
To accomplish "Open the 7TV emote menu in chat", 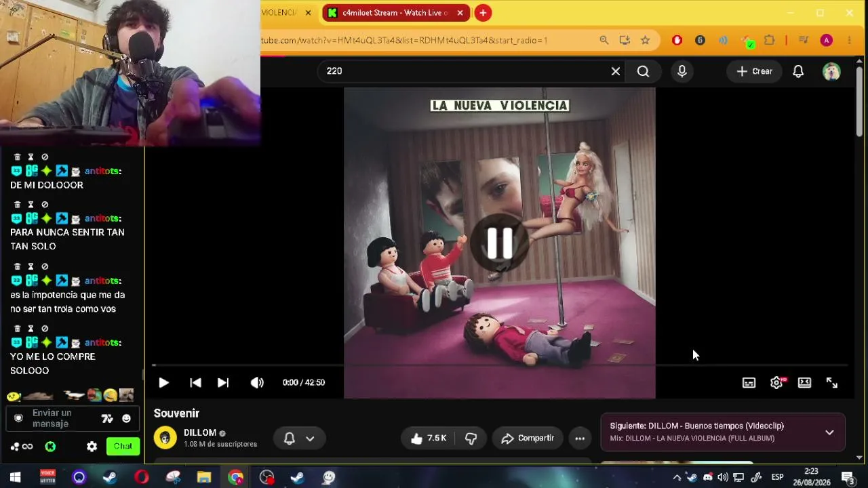I will [x=107, y=419].
